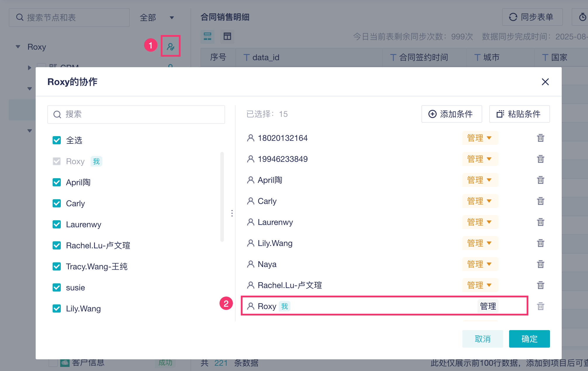Viewport: 588px width, 371px height.
Task: Switch to the table layout view icon
Action: tap(227, 37)
